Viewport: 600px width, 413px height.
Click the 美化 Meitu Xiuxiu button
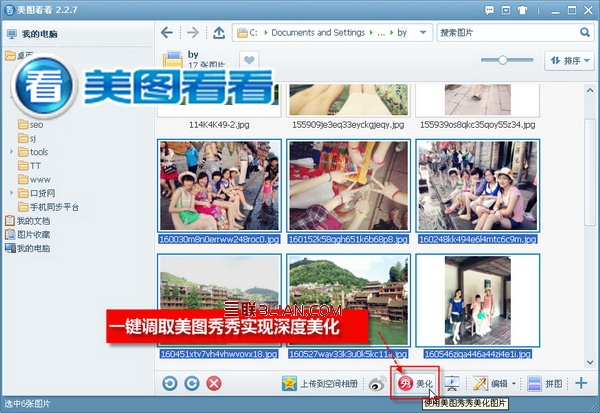(415, 383)
